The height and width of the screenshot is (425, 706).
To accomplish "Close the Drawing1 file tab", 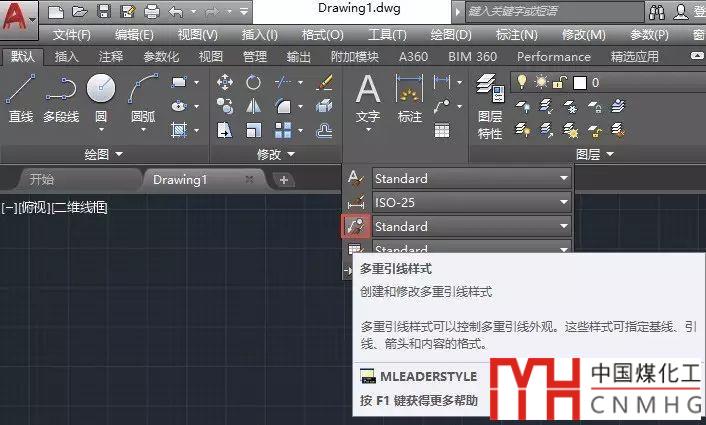I will click(x=249, y=180).
